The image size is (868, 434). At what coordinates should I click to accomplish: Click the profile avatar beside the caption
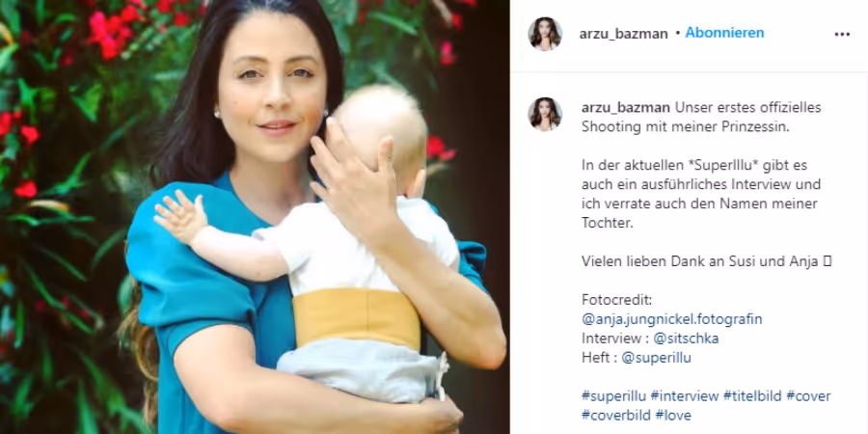545,115
